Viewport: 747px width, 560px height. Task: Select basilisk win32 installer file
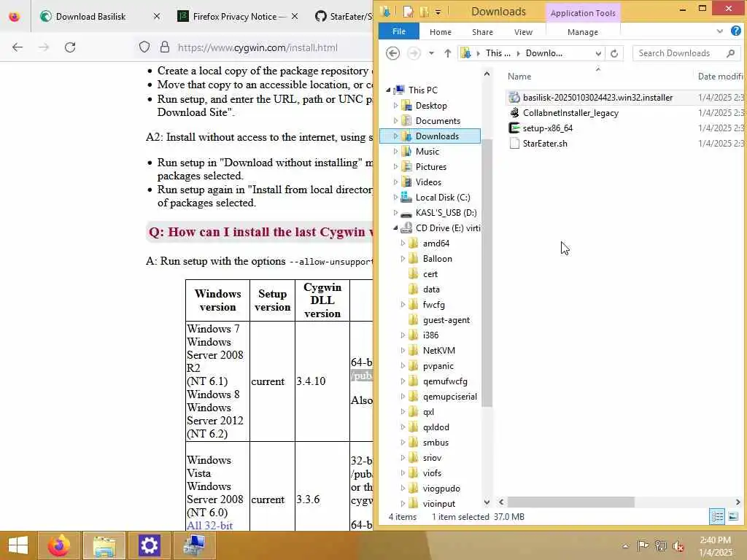click(597, 98)
